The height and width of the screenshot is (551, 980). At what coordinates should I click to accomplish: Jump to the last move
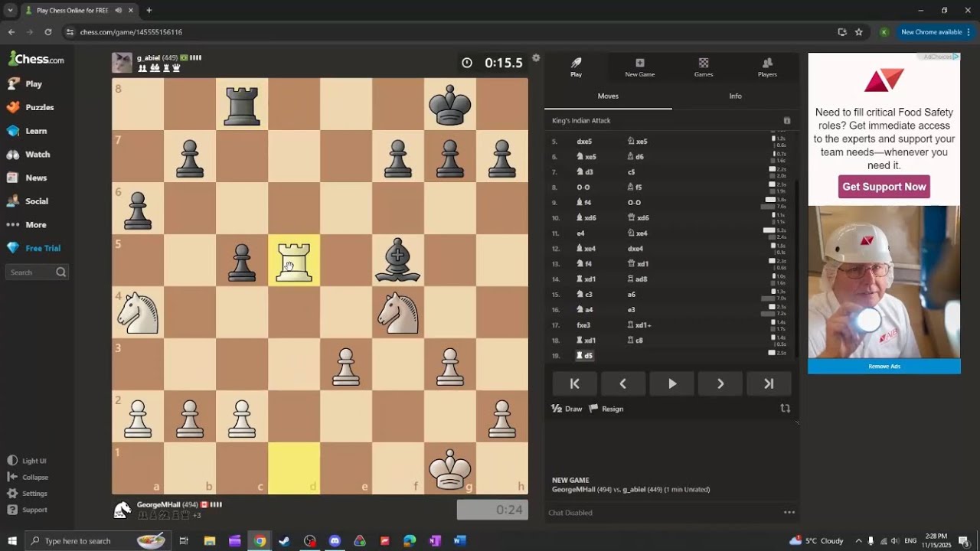[x=769, y=384]
